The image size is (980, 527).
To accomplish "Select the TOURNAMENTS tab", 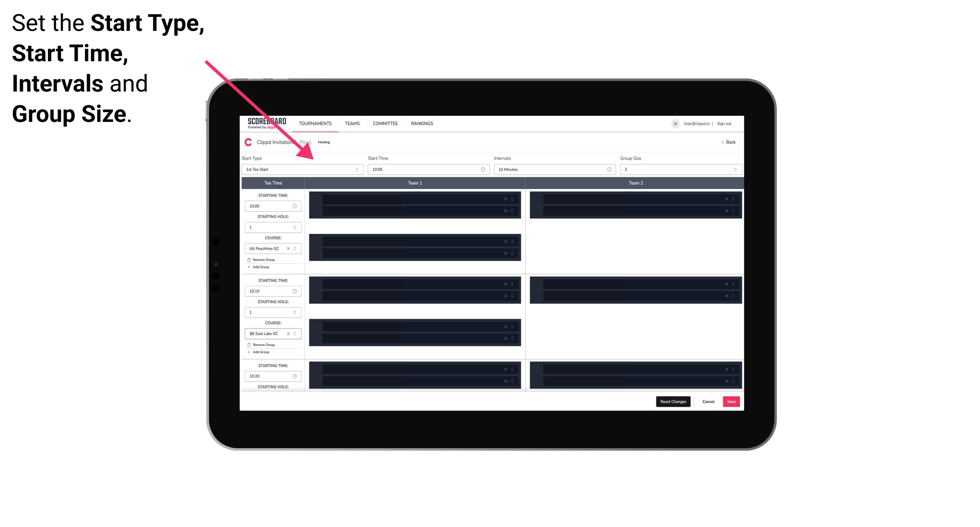I will 316,123.
